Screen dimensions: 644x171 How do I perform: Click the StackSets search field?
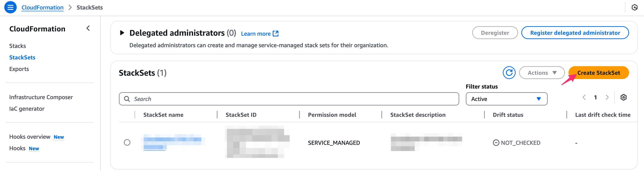coord(289,99)
